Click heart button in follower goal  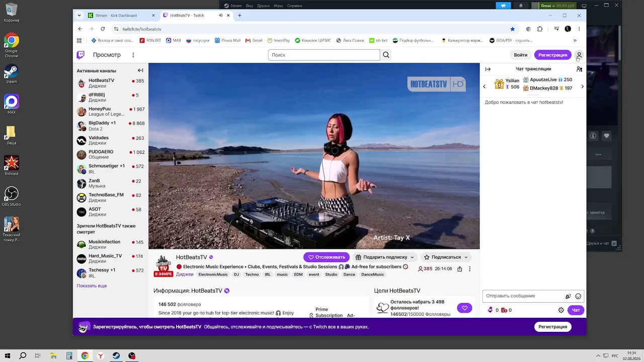(464, 308)
